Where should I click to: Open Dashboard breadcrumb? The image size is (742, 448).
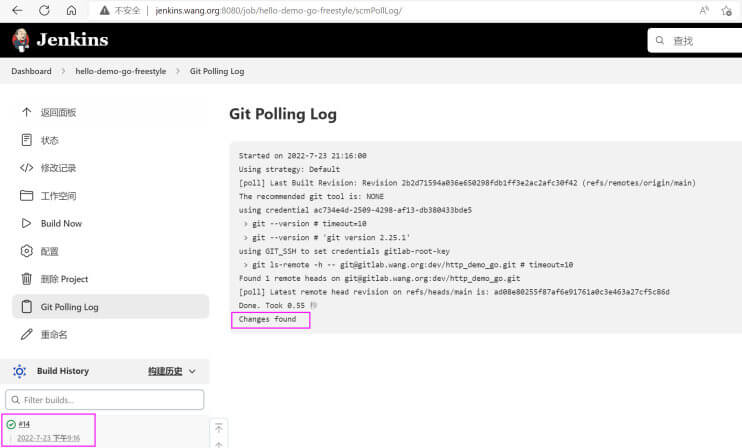click(x=31, y=71)
